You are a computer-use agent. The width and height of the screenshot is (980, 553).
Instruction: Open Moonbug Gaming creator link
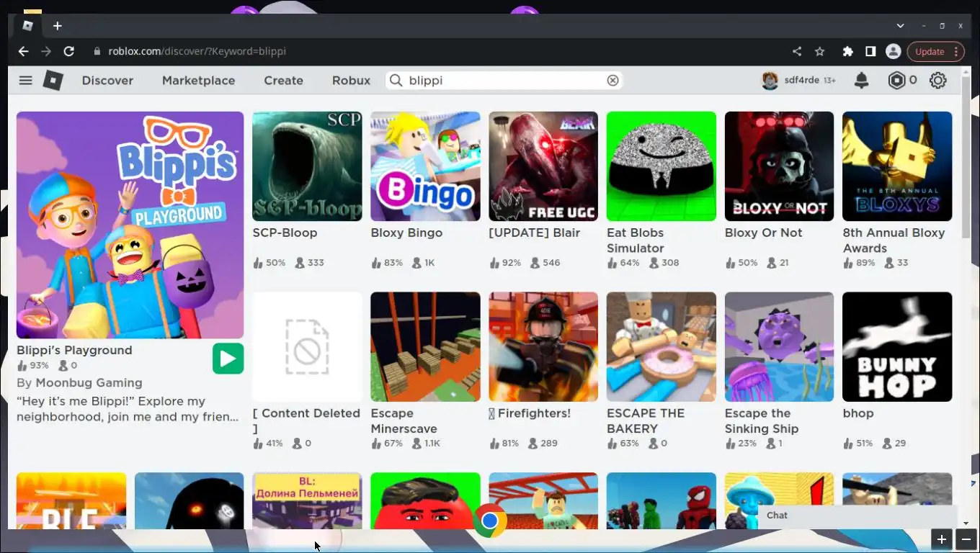pyautogui.click(x=89, y=383)
